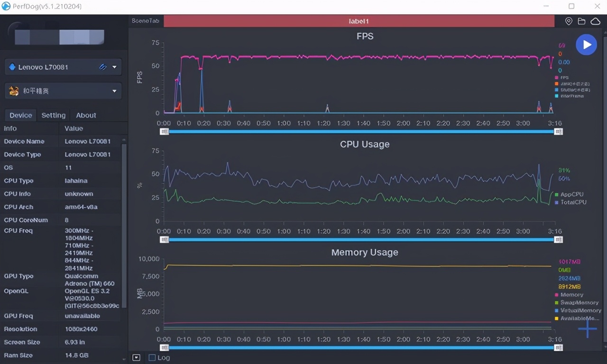Viewport: 607px width, 364px height.
Task: Switch to the Device tab
Action: click(x=21, y=115)
